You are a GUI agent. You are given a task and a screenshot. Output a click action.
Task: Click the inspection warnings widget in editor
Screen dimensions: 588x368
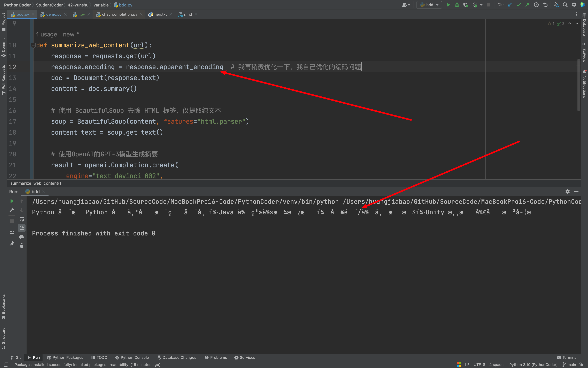556,24
